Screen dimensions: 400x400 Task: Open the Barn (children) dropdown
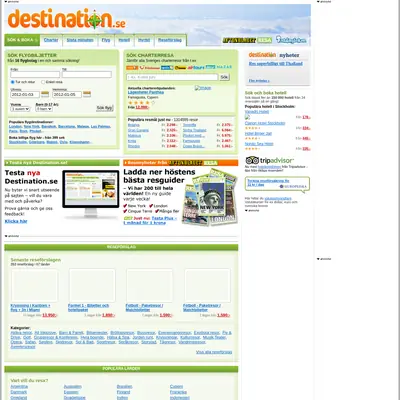pyautogui.click(x=44, y=109)
